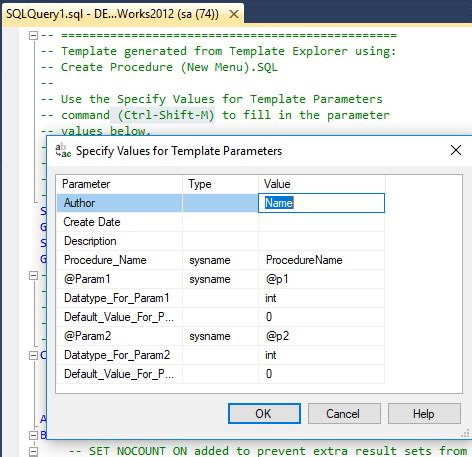Click the sysname type for @Param2
The height and width of the screenshot is (457, 472).
[x=220, y=336]
